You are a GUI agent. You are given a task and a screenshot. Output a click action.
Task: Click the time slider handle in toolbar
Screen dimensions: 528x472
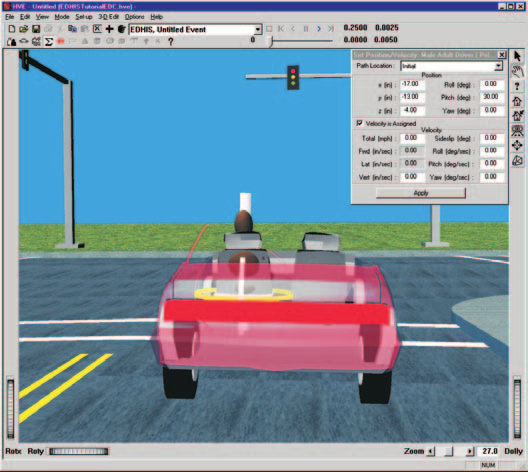click(270, 41)
